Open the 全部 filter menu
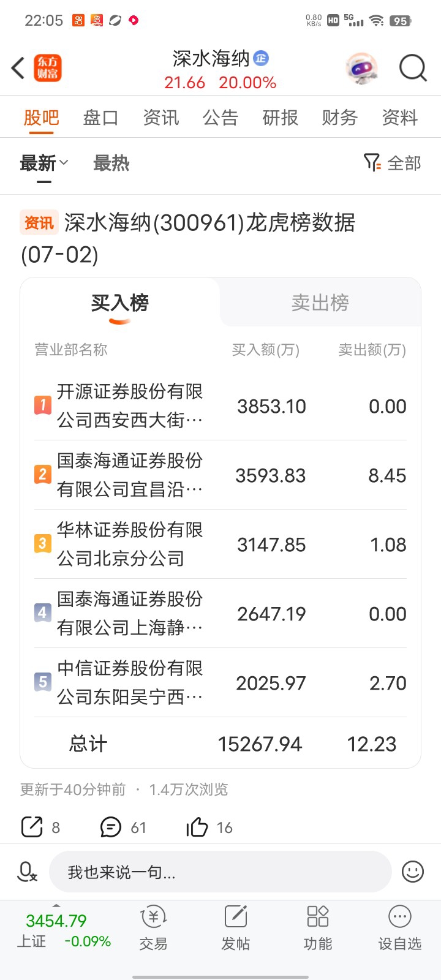 [x=393, y=163]
